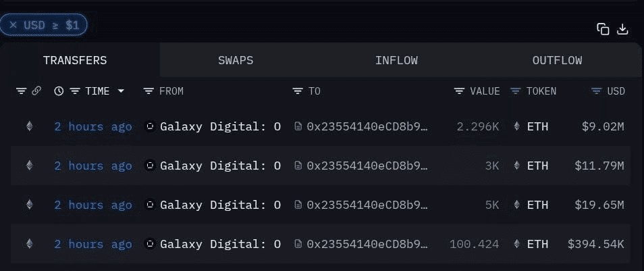Open the TO column filter
644x271 pixels.
coord(298,91)
